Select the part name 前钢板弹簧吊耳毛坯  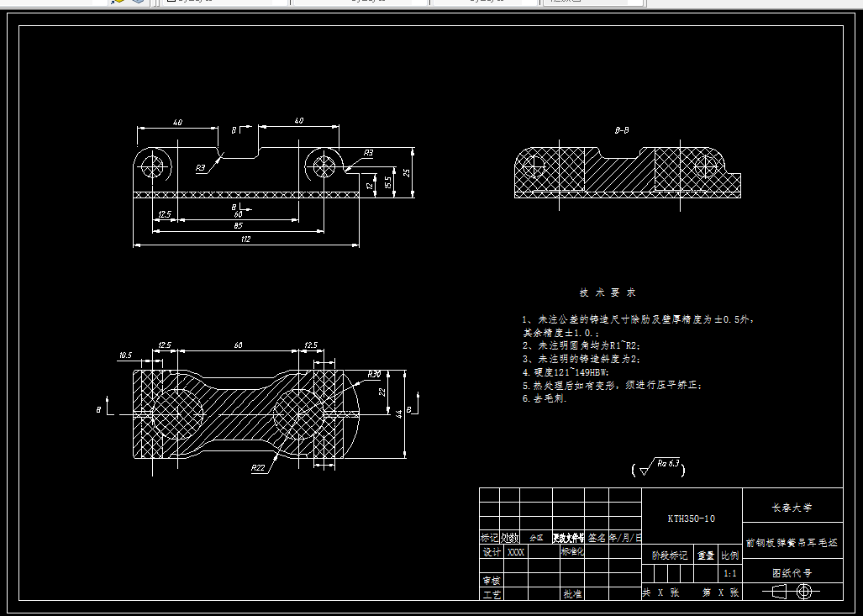coord(792,543)
